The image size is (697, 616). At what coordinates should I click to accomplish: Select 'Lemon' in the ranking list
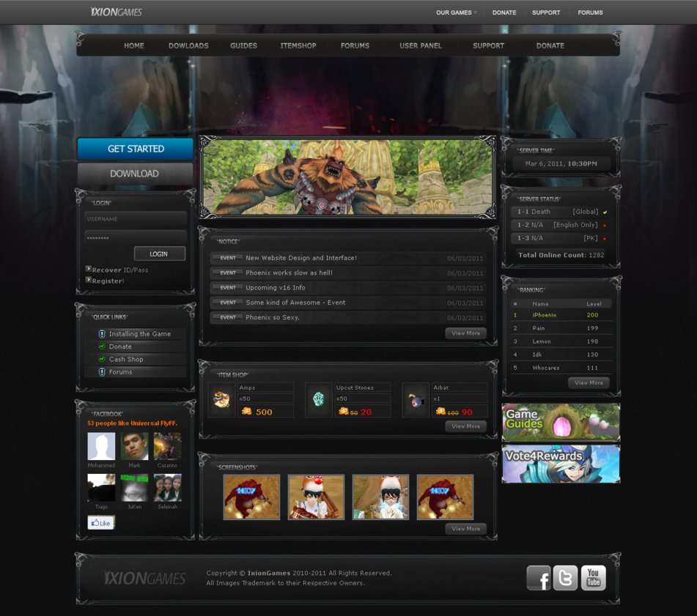561,341
